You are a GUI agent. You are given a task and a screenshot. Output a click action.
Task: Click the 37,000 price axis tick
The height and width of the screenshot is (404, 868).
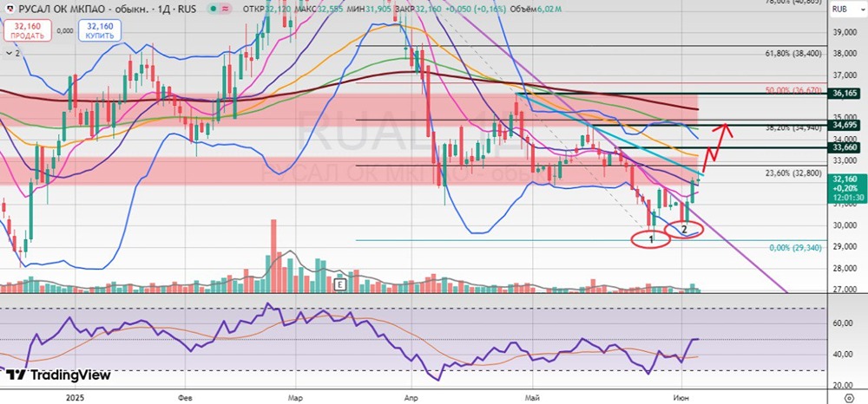[845, 75]
